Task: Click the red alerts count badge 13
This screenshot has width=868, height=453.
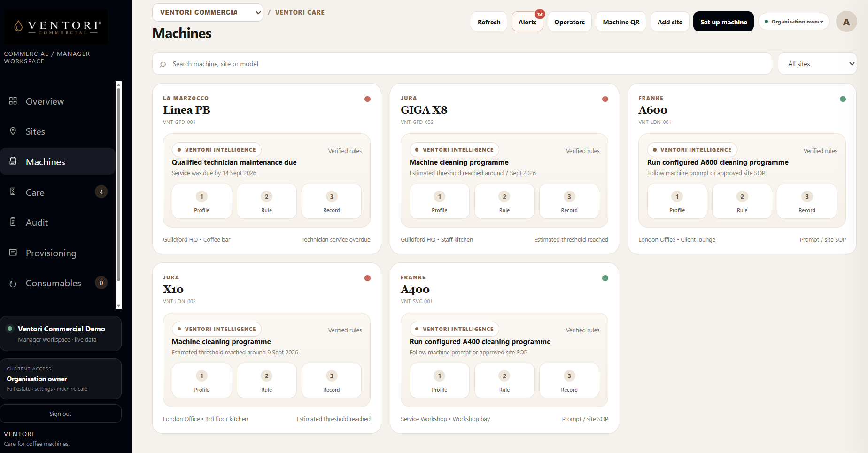Action: click(540, 14)
